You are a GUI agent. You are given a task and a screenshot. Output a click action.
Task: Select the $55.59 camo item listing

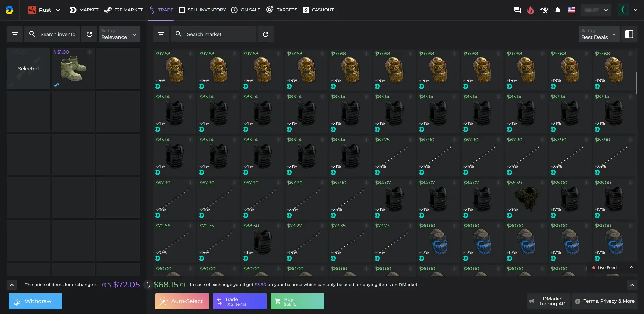point(526,199)
